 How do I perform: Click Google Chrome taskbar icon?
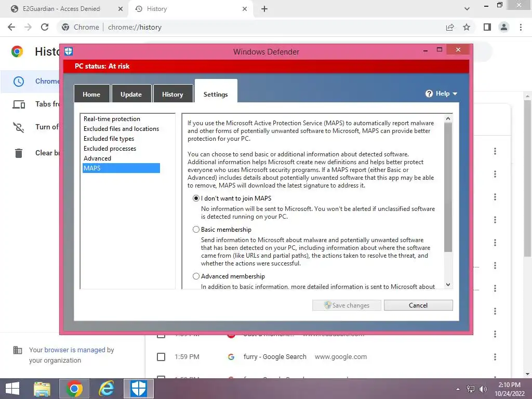[74, 389]
